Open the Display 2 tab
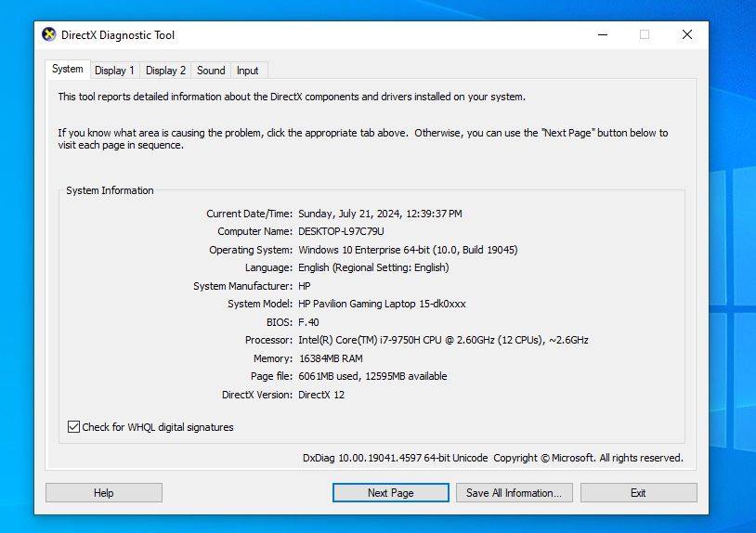 [165, 71]
